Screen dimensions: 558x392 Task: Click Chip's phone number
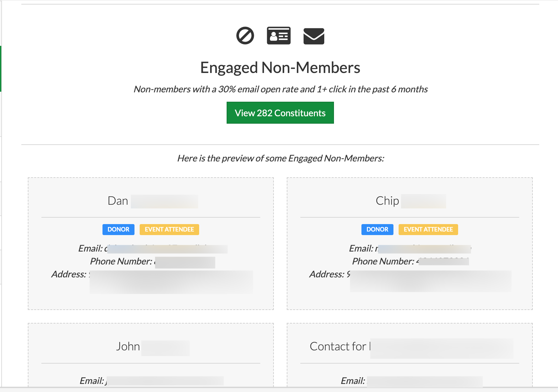tap(443, 261)
